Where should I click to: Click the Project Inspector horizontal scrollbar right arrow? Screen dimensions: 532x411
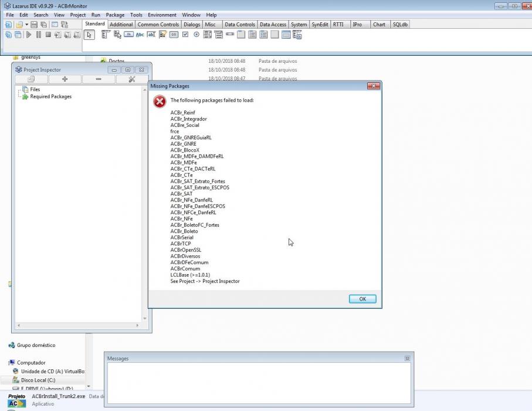click(137, 325)
